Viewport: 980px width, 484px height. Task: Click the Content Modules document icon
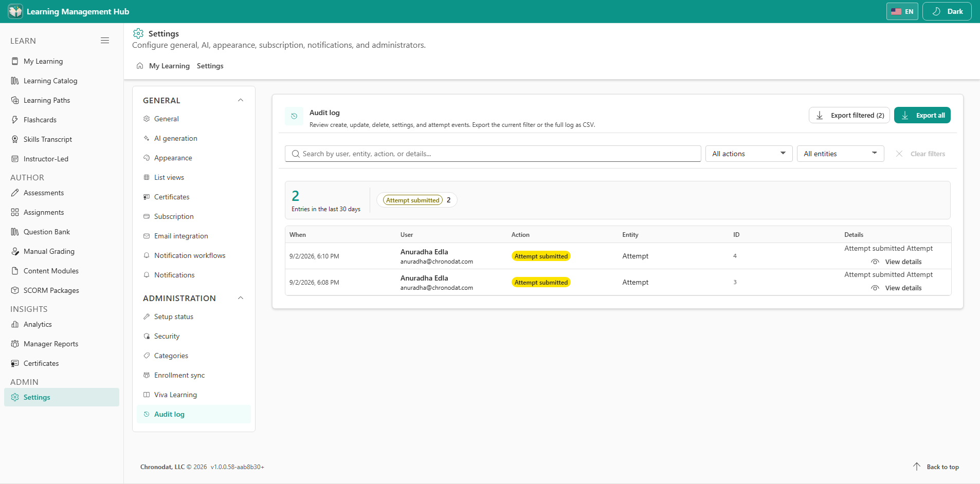[15, 271]
